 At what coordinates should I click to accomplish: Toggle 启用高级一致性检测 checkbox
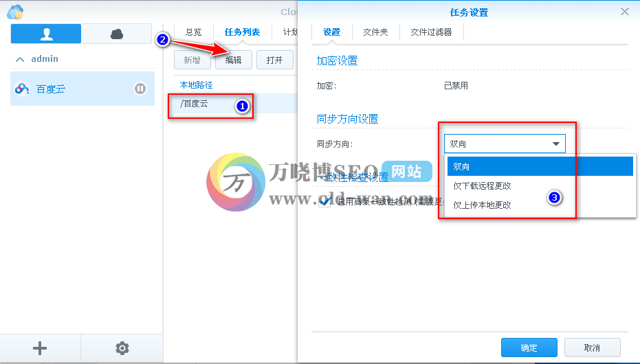[325, 201]
